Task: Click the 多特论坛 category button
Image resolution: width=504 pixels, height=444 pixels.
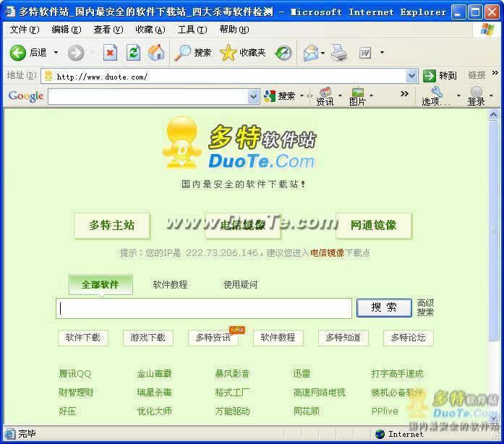Action: (x=409, y=338)
